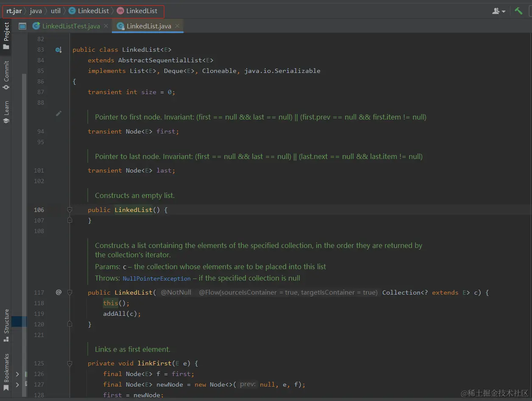532x401 pixels.
Task: Click the addAll(c) call on line 119
Action: pyautogui.click(x=120, y=314)
